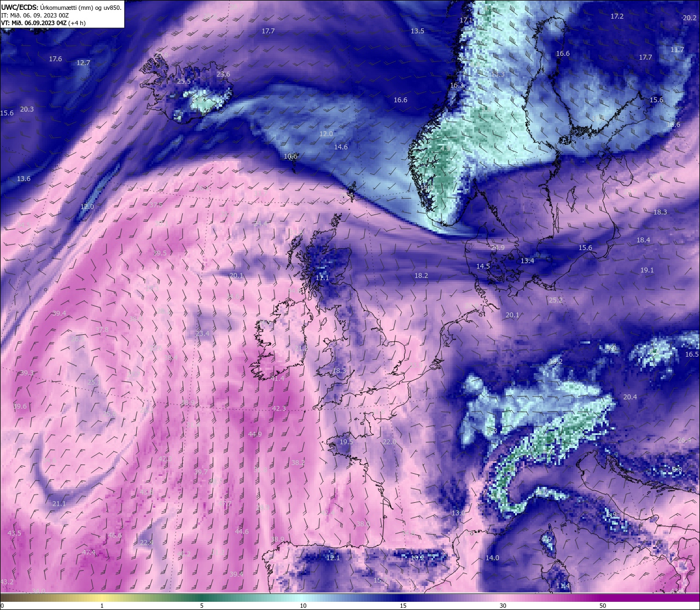Click the 43.5 value label
Screen dimensions: 700x610
14,533
